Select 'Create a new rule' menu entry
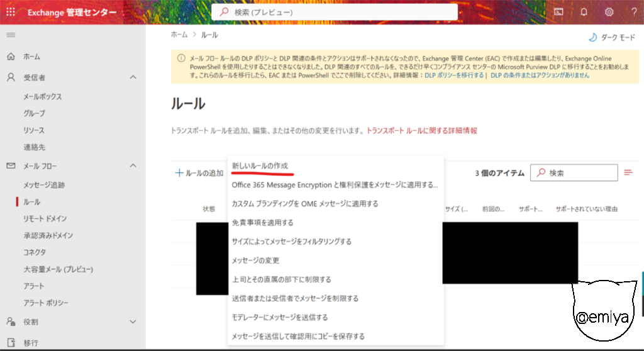Image resolution: width=644 pixels, height=351 pixels. pos(260,165)
